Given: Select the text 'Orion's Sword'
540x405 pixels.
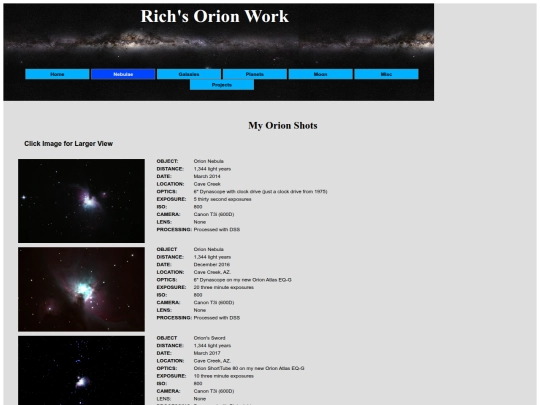Looking at the screenshot, I should point(209,338).
